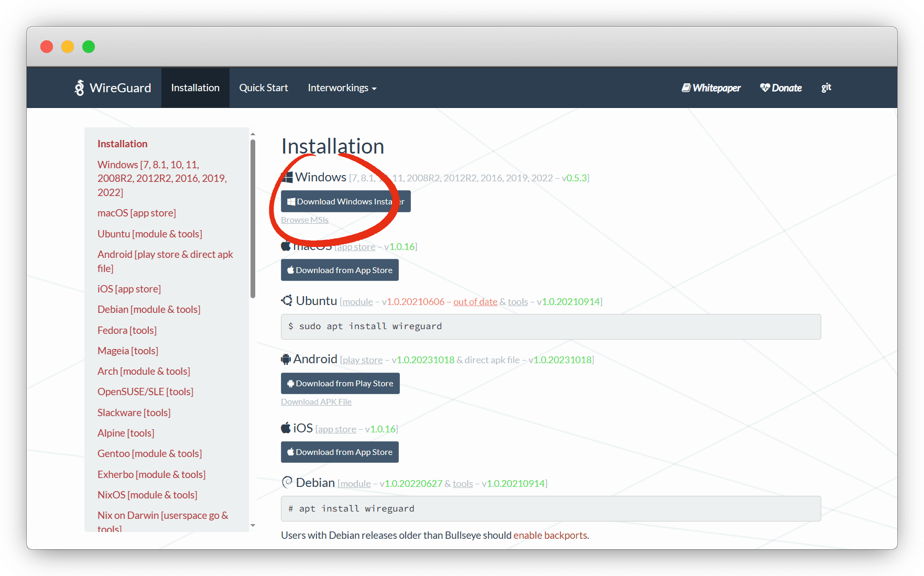924x576 pixels.
Task: Click the Debian swirl icon beside heading
Action: [287, 482]
